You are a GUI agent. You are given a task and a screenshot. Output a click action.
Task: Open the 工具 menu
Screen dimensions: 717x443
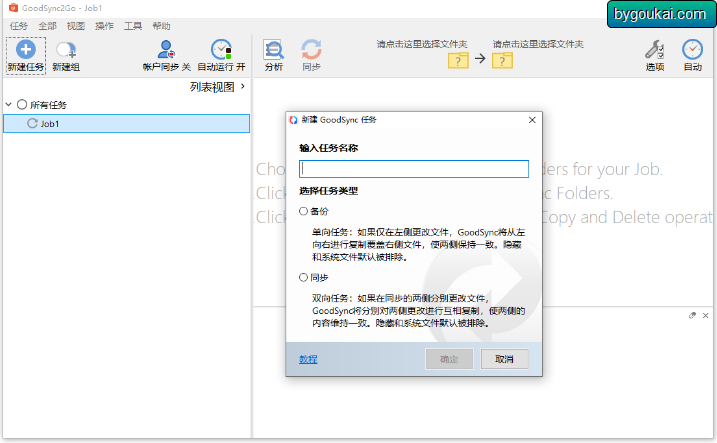[133, 26]
